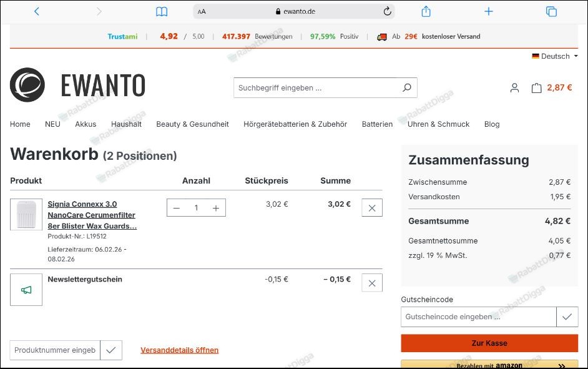Open Hörgerätebatterien & Zubehör category

click(295, 124)
